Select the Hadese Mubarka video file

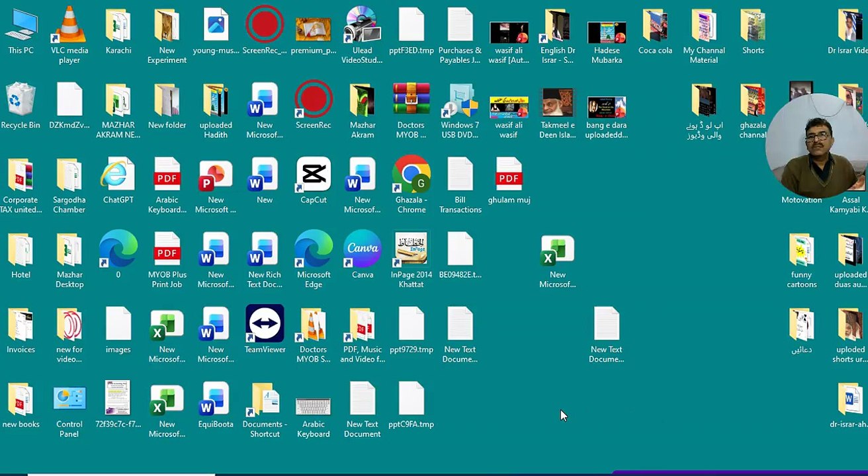click(x=607, y=41)
